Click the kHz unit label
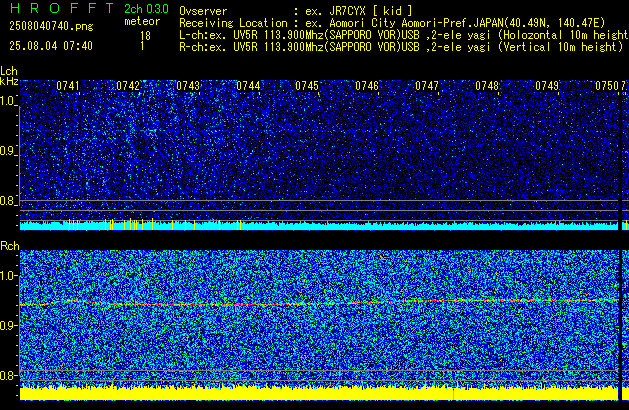This screenshot has width=629, height=410. point(9,81)
